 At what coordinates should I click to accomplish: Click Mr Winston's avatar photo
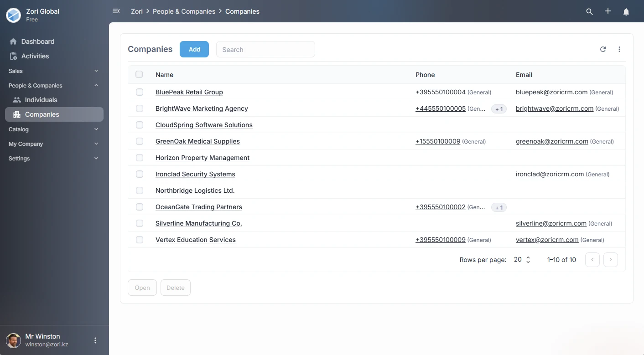[x=13, y=340]
